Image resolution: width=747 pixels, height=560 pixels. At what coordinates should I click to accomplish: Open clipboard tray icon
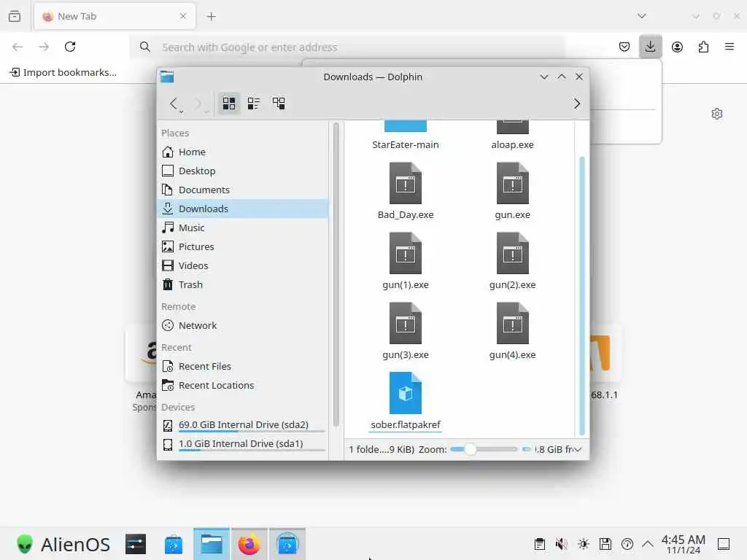[540, 544]
